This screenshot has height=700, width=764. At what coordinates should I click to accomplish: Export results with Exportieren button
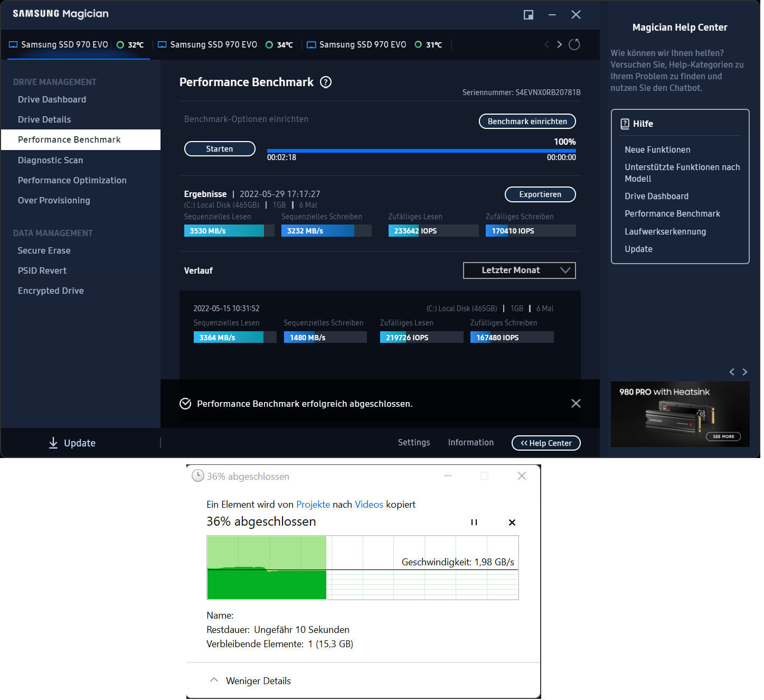pyautogui.click(x=540, y=194)
